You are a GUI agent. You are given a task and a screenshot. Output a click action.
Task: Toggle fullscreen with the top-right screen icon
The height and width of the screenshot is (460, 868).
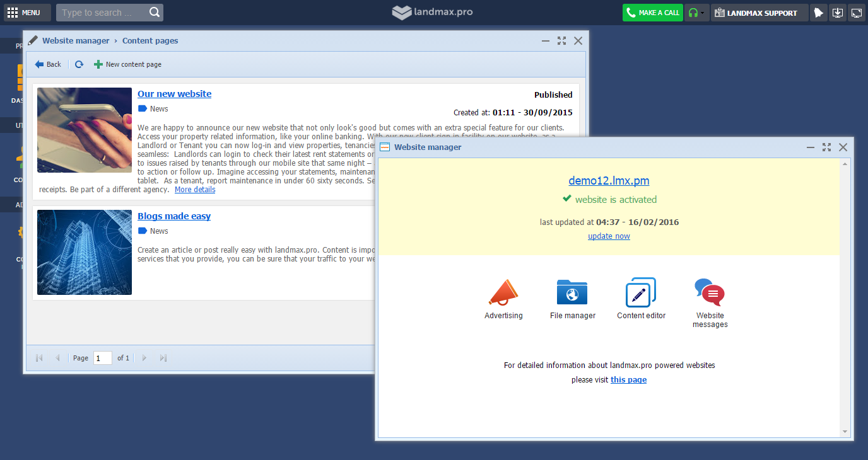(x=856, y=13)
